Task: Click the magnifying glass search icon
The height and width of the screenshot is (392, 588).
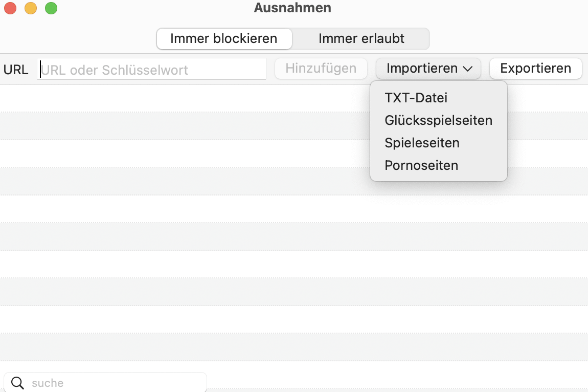Action: point(17,383)
